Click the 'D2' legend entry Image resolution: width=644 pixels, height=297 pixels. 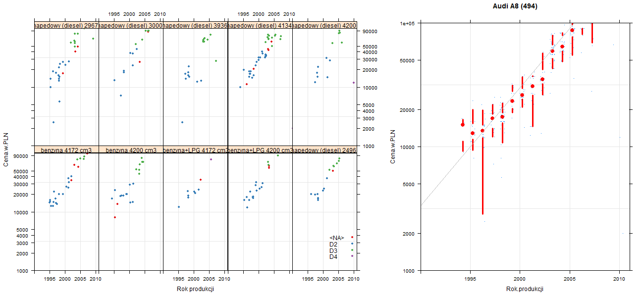tap(333, 244)
